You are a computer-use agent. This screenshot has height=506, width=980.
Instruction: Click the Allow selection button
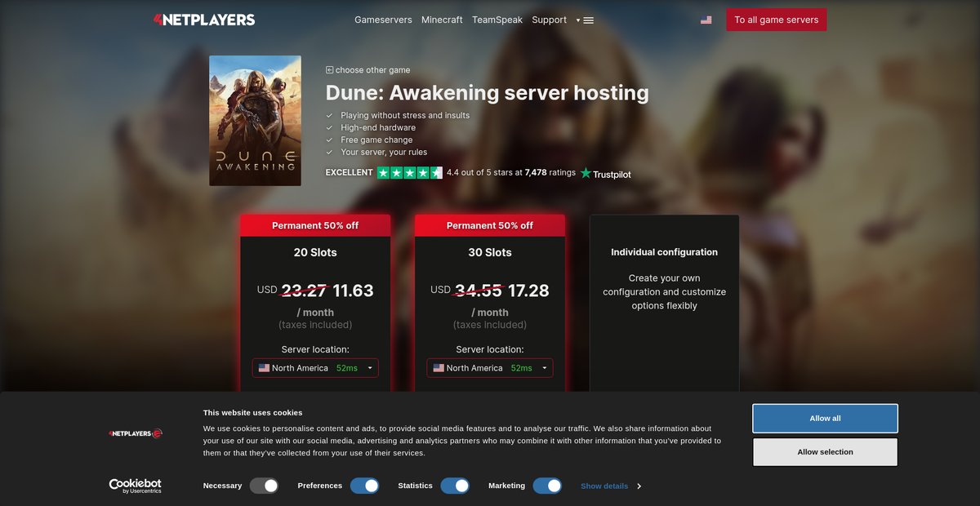point(825,452)
